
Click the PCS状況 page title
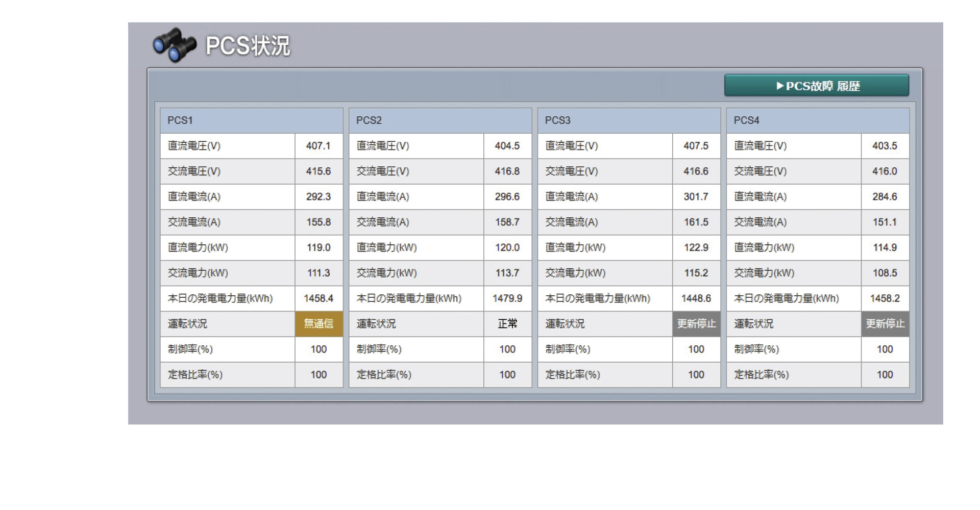(248, 46)
